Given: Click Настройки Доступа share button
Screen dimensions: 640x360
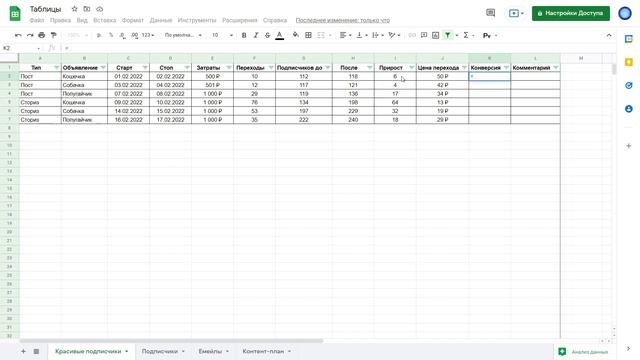Looking at the screenshot, I should [571, 13].
